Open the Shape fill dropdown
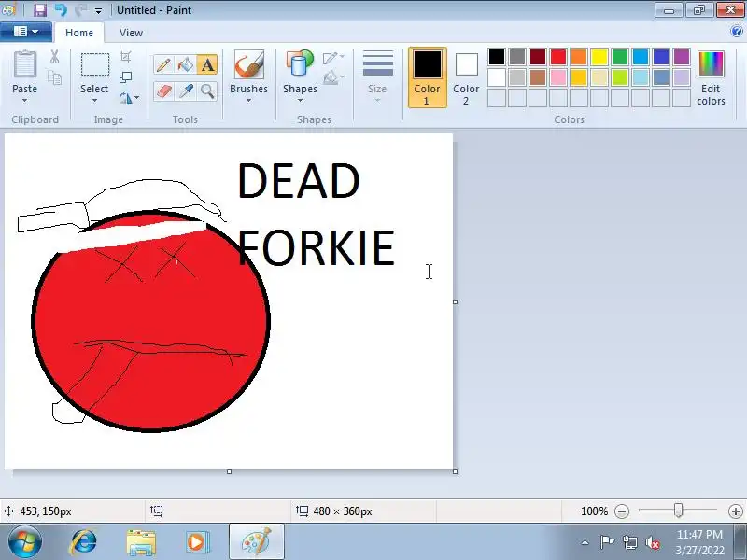This screenshot has height=560, width=747. (x=333, y=77)
